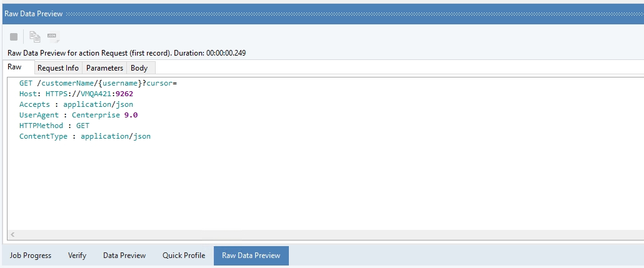Image resolution: width=644 pixels, height=268 pixels.
Task: Click the HTTPMethod : GET line
Action: [54, 126]
